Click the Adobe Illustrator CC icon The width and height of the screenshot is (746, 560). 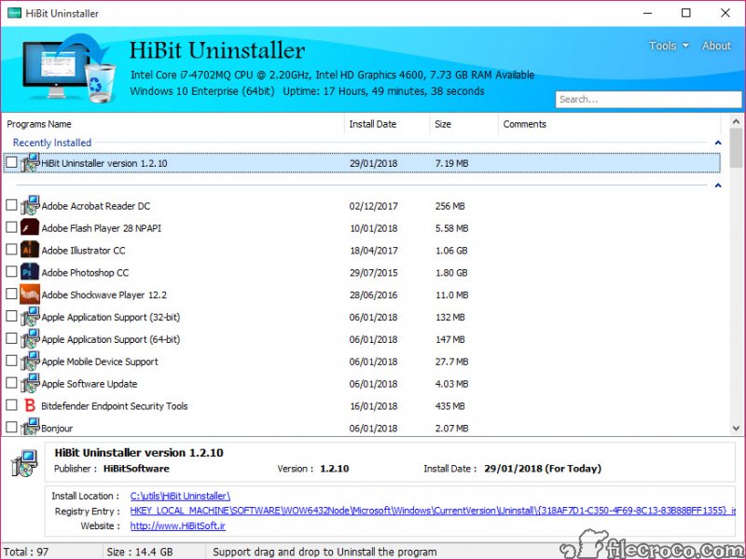[x=30, y=250]
